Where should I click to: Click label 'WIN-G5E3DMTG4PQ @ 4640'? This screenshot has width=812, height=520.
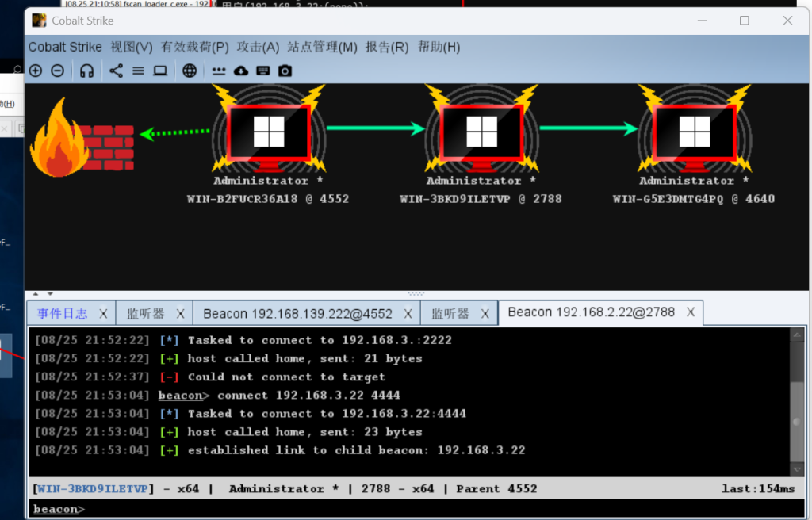[694, 199]
